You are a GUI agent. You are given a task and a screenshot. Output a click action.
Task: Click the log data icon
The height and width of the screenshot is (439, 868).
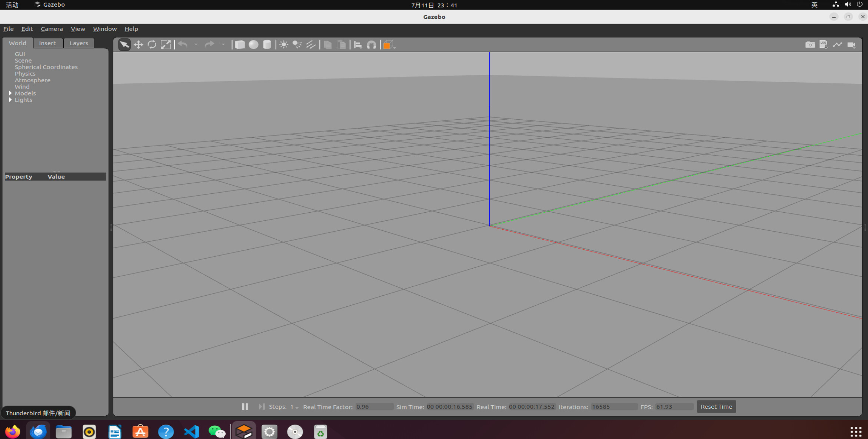click(x=824, y=45)
